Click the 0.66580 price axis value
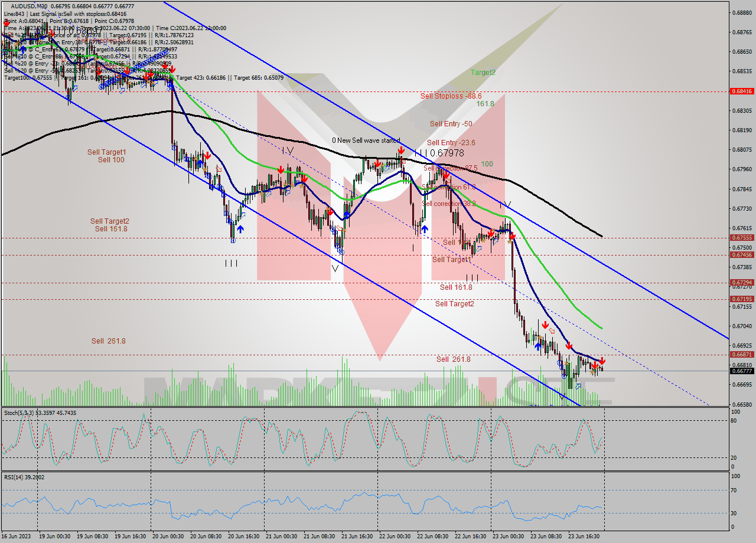This screenshot has width=756, height=543. click(742, 405)
